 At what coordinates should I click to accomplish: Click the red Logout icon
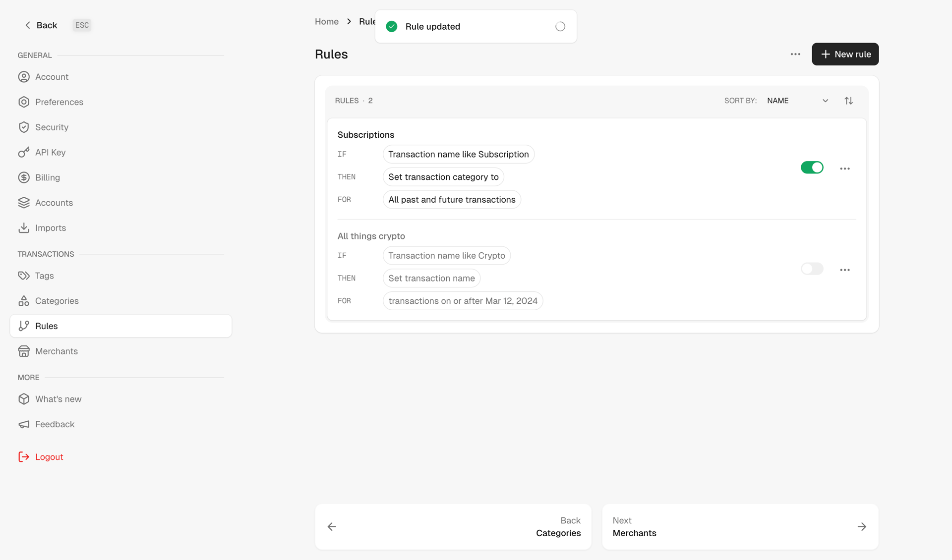24,456
